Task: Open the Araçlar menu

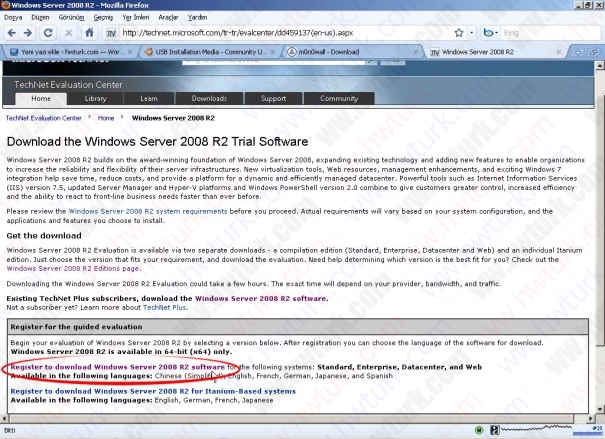Action: click(x=168, y=17)
